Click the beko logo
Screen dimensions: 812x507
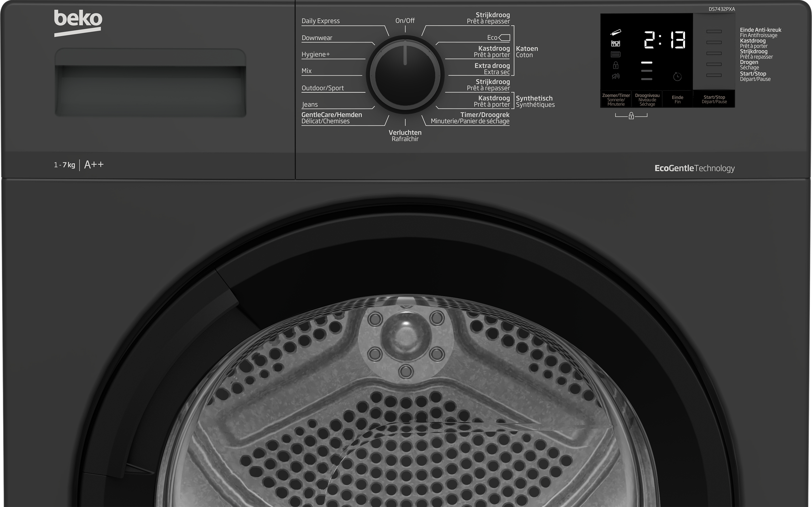click(x=78, y=23)
